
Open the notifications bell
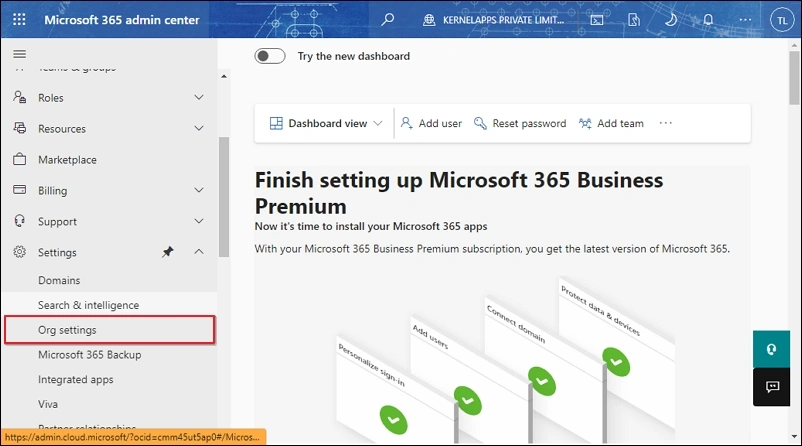coord(708,19)
